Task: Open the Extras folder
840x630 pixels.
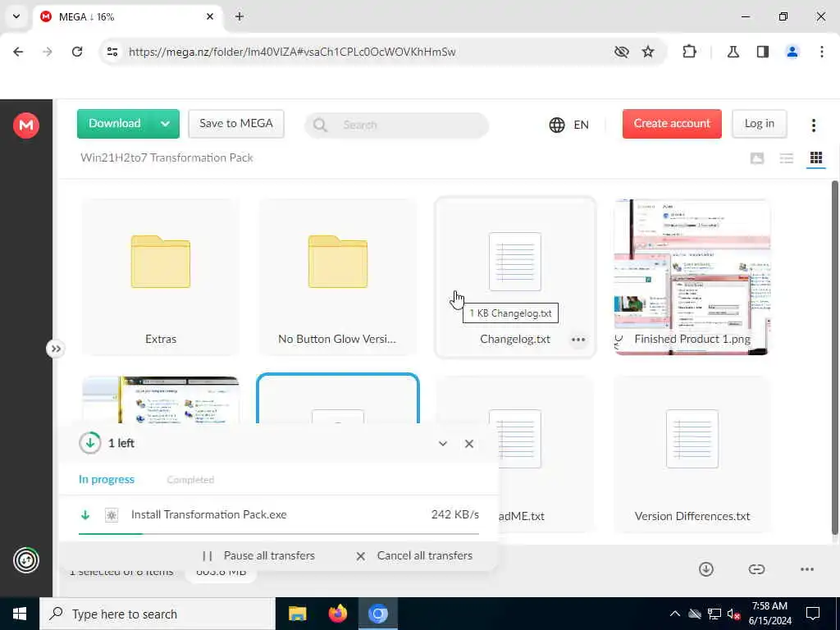Action: [161, 277]
